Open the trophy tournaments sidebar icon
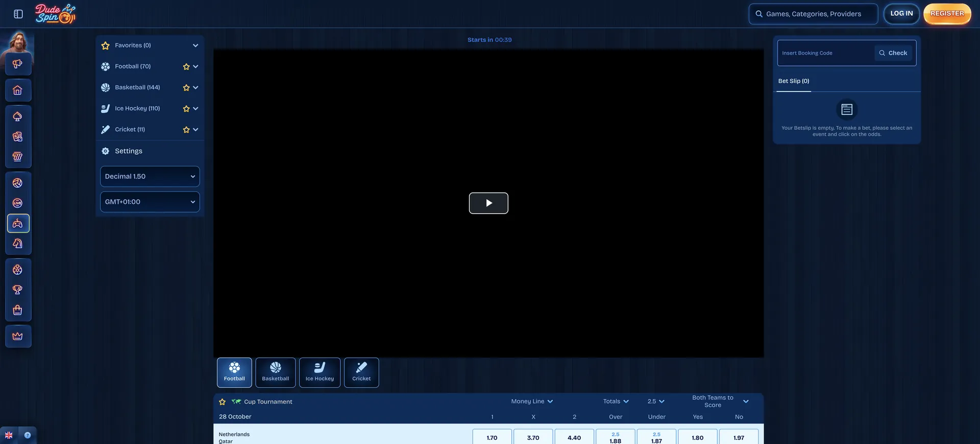This screenshot has height=444, width=980. point(18,290)
